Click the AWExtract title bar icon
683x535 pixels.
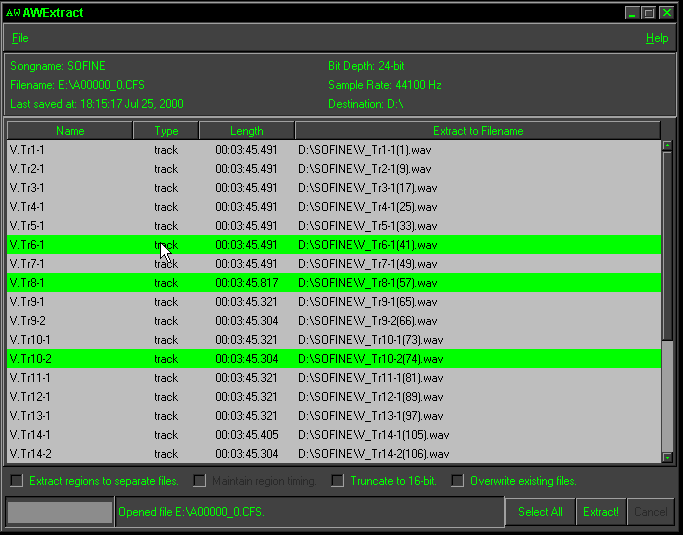tap(13, 13)
